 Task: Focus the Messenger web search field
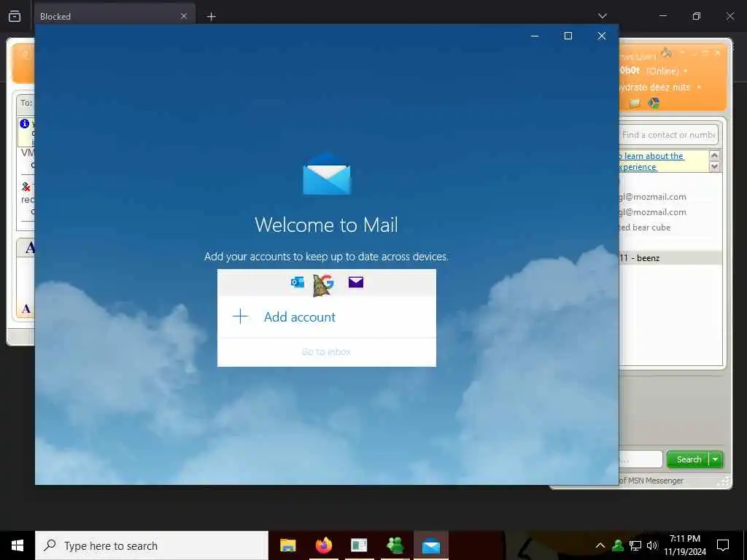pos(640,459)
